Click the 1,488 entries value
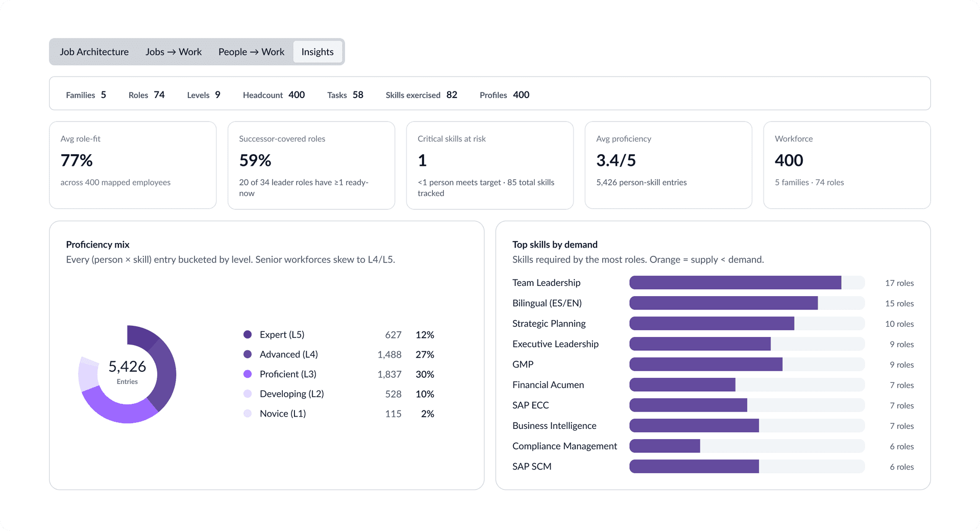 (x=389, y=354)
